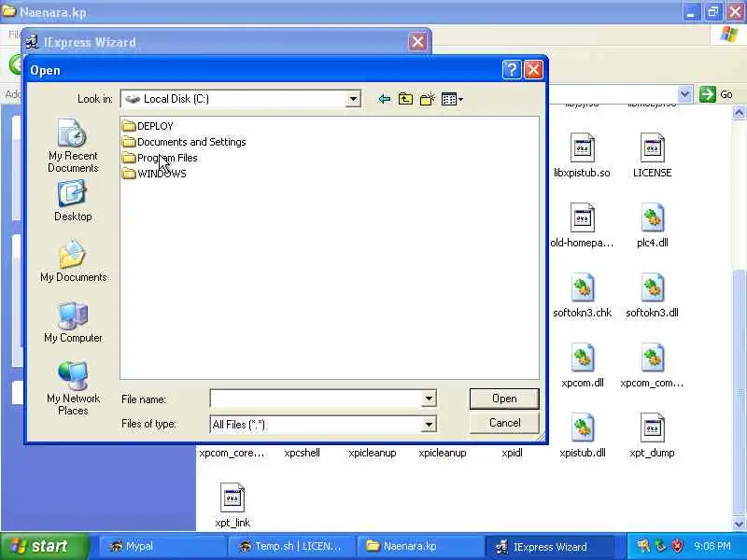Open the View Menu button

pyautogui.click(x=452, y=99)
